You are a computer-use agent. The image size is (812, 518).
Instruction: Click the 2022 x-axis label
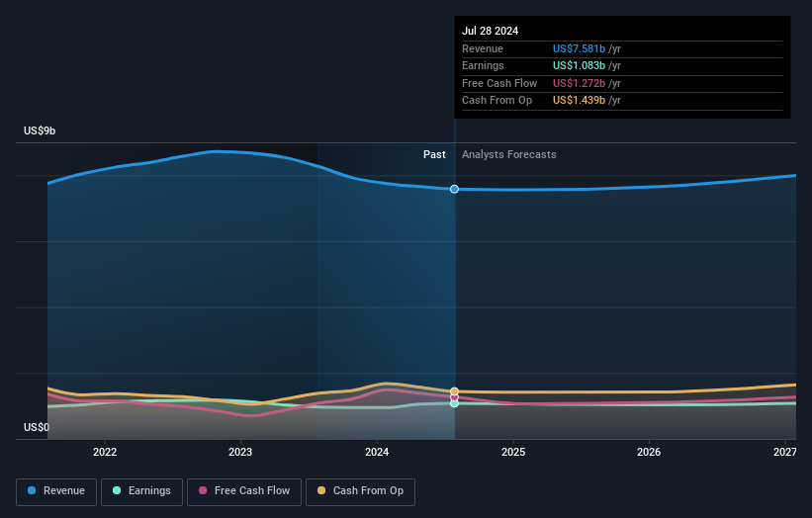(105, 453)
